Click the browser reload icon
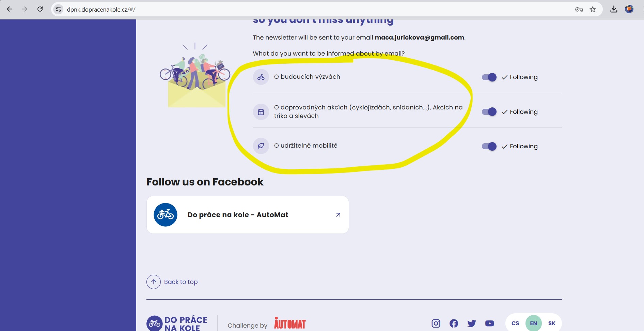Viewport: 644px width, 331px height. (x=40, y=9)
